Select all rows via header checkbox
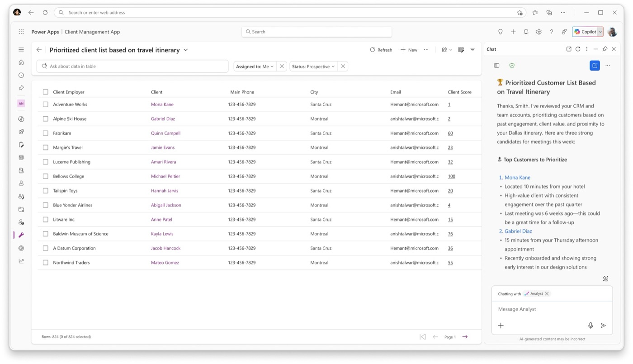 point(45,92)
